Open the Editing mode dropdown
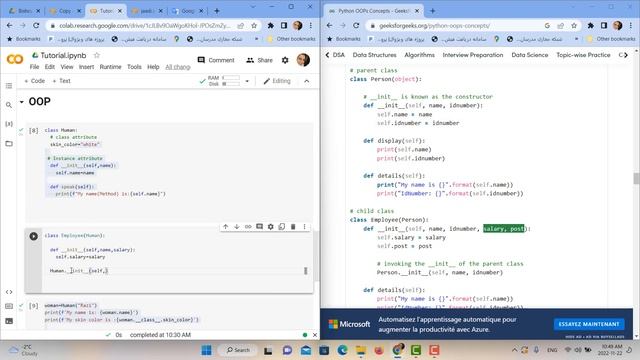 pyautogui.click(x=277, y=81)
